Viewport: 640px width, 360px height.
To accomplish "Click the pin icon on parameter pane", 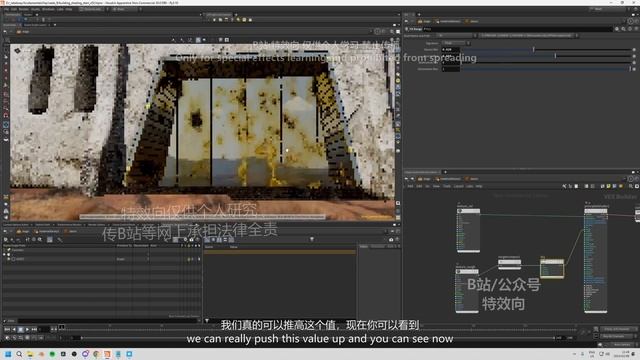I will tap(631, 21).
